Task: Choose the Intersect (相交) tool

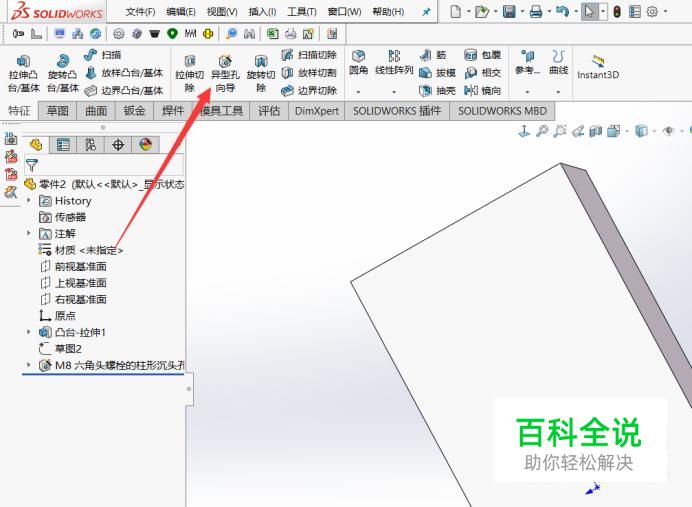Action: [483, 73]
